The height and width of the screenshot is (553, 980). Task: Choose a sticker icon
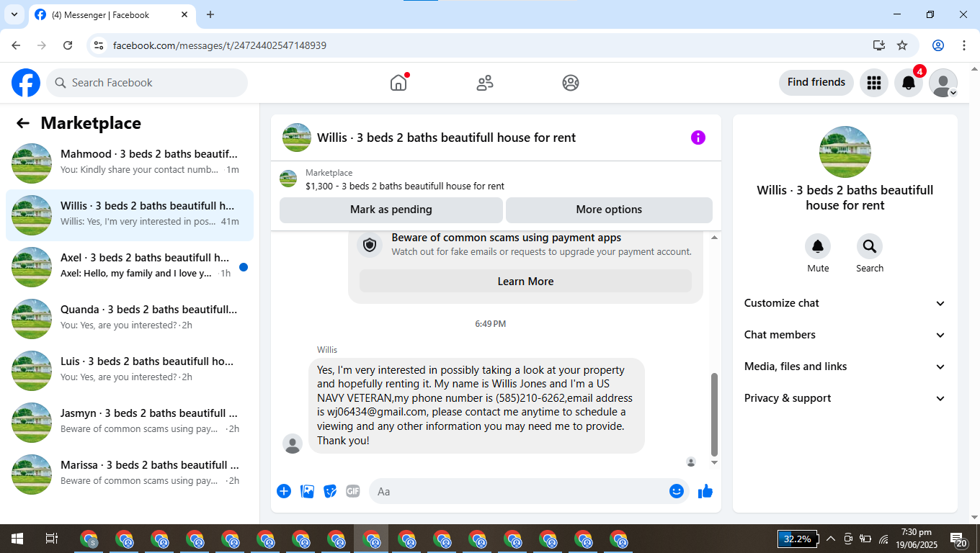coord(330,491)
